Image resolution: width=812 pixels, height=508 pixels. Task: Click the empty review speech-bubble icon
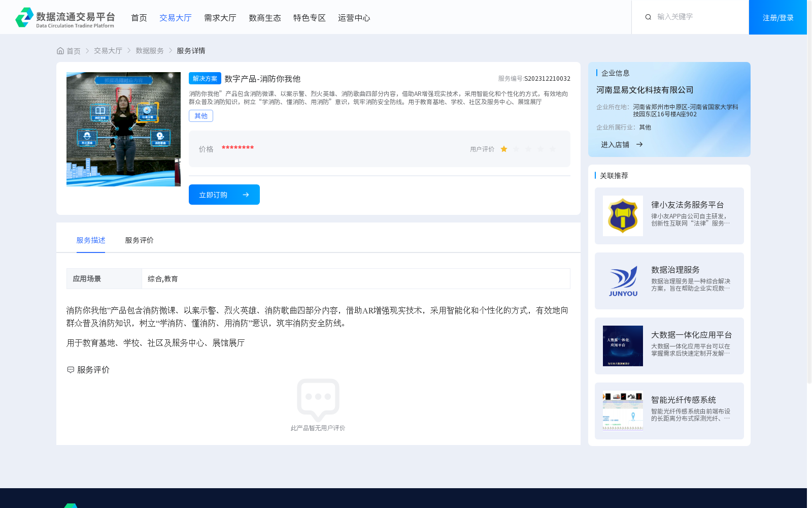pyautogui.click(x=318, y=400)
